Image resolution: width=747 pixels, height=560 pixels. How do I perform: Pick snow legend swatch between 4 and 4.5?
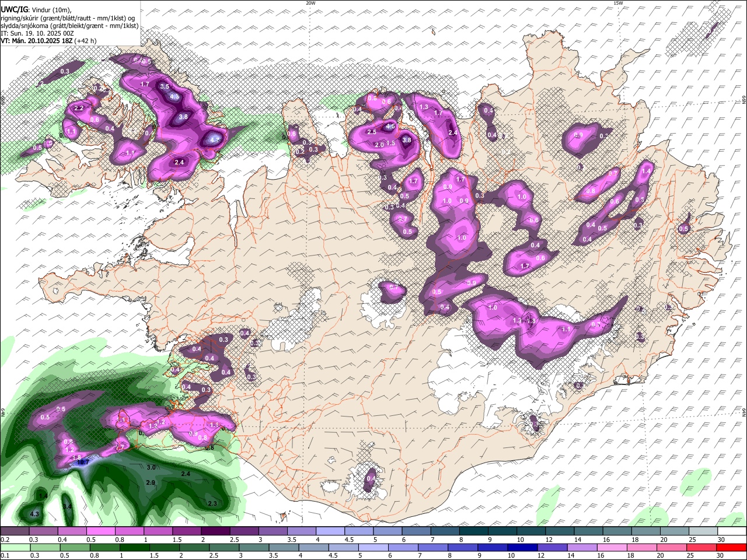pyautogui.click(x=330, y=531)
